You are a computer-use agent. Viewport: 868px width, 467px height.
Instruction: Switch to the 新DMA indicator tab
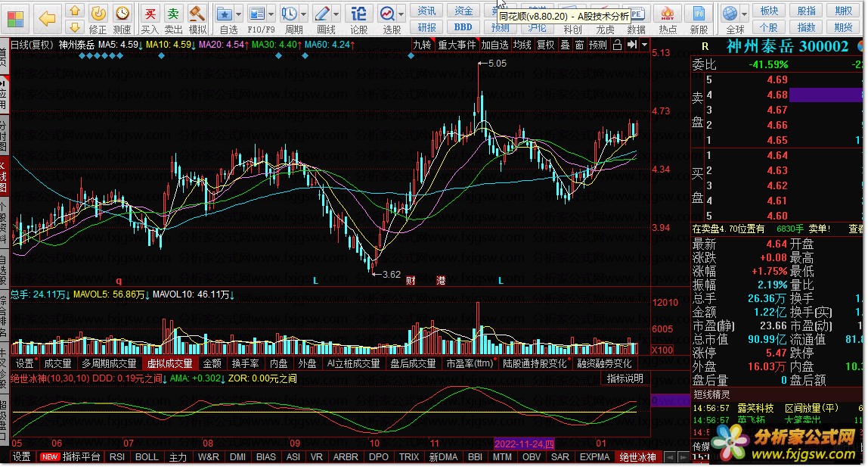(x=443, y=457)
